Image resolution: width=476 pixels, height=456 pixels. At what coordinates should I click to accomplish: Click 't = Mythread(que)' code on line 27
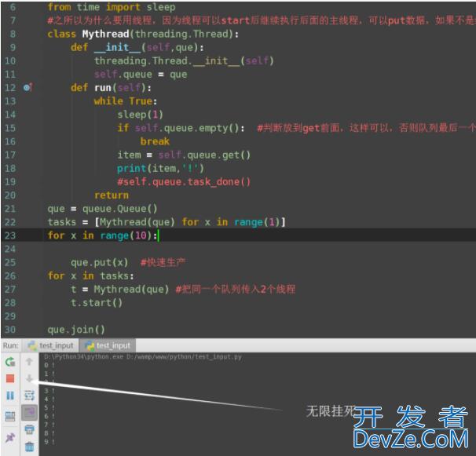point(120,289)
